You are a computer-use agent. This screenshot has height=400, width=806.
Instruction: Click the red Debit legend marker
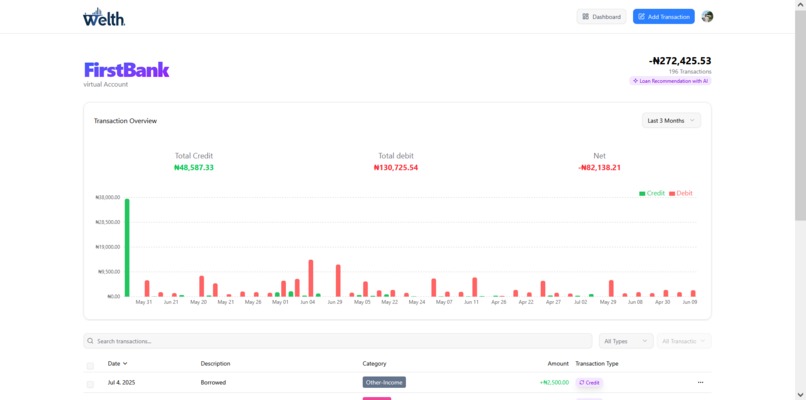672,193
